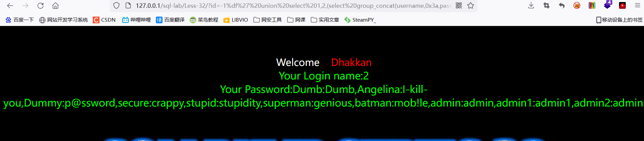The height and width of the screenshot is (141, 644).
Task: Bookmark this page with the star
Action: (471, 6)
